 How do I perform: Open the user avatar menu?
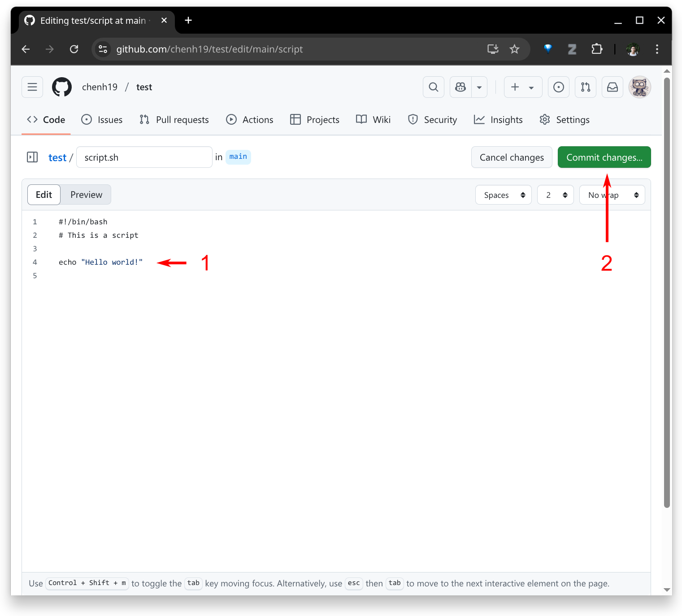click(x=640, y=87)
